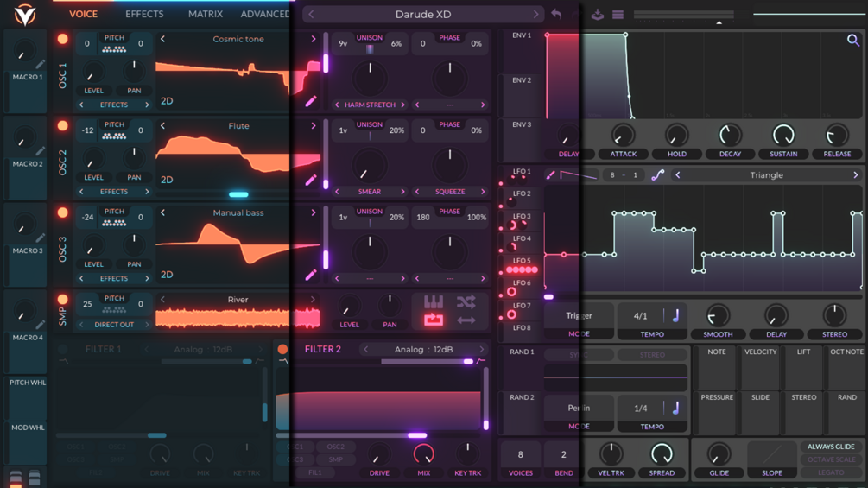Enable the sampler loop icon
This screenshot has width=868, height=488.
pyautogui.click(x=434, y=320)
